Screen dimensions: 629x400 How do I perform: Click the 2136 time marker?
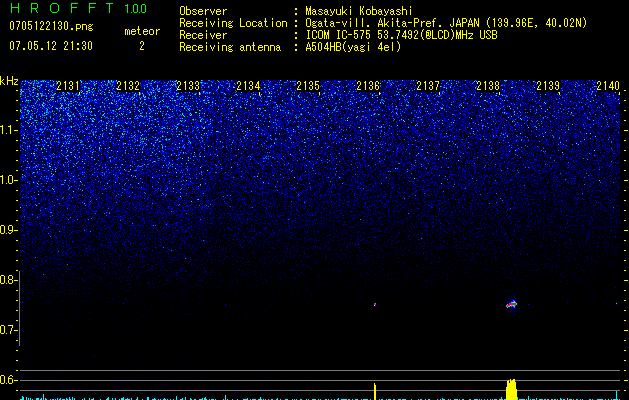coord(368,86)
